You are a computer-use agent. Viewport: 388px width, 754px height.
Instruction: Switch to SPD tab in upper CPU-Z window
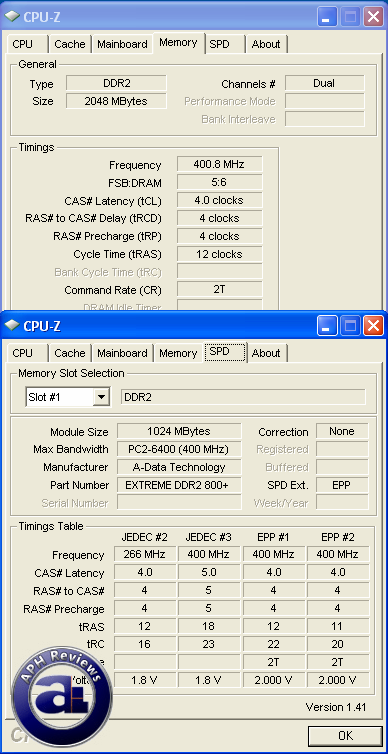(x=225, y=44)
